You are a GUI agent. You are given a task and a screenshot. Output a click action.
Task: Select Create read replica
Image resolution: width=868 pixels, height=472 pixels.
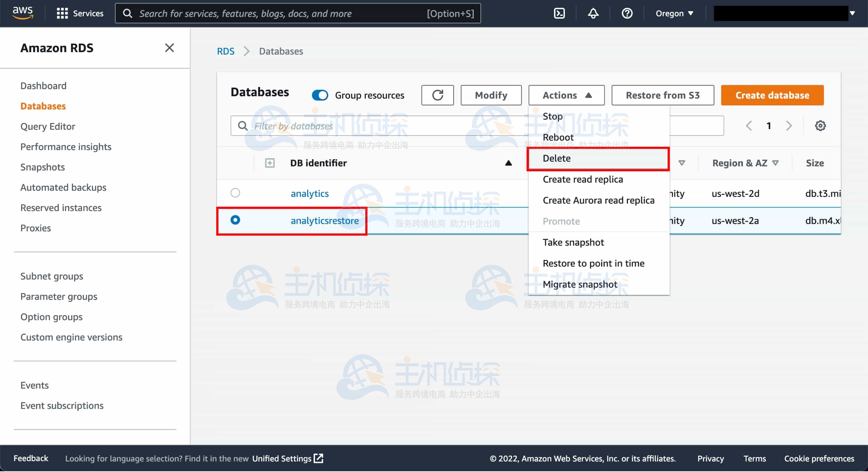click(x=599, y=179)
